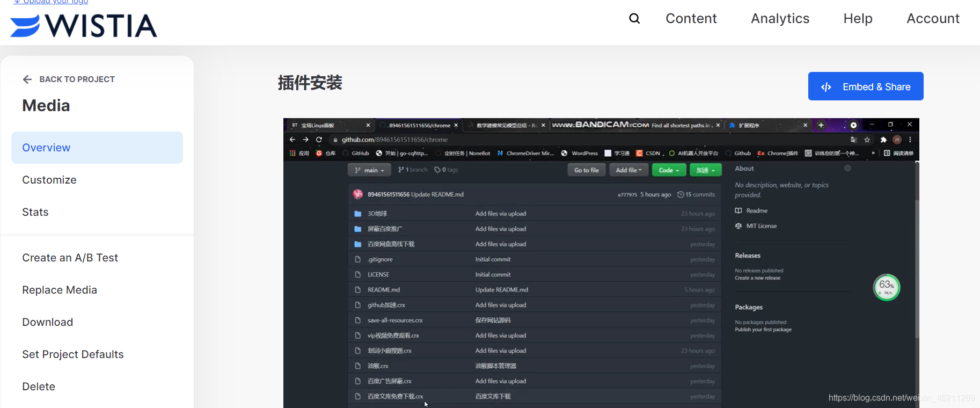This screenshot has height=408, width=980.
Task: Open Set Project Defaults
Action: [73, 354]
